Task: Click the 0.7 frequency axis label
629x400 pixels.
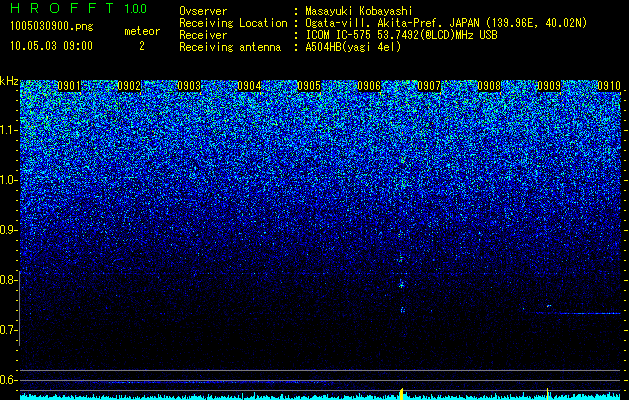Action: tap(9, 330)
